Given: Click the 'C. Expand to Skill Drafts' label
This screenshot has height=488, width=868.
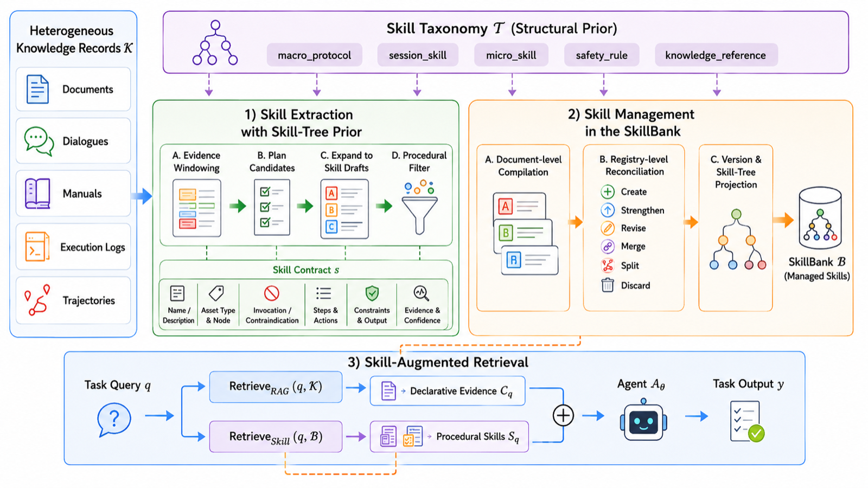Looking at the screenshot, I should [346, 162].
